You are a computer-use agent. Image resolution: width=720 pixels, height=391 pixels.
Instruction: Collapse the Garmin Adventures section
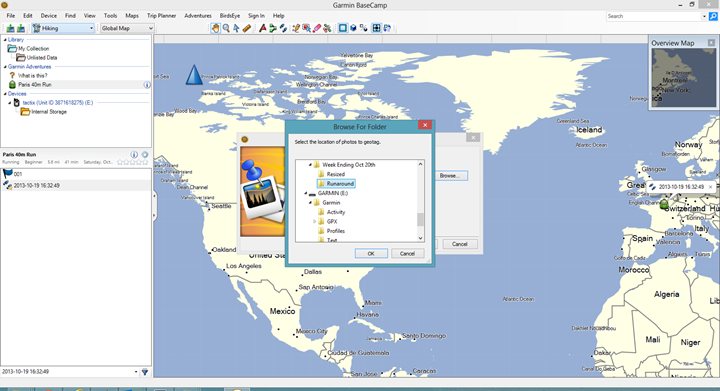pos(5,67)
